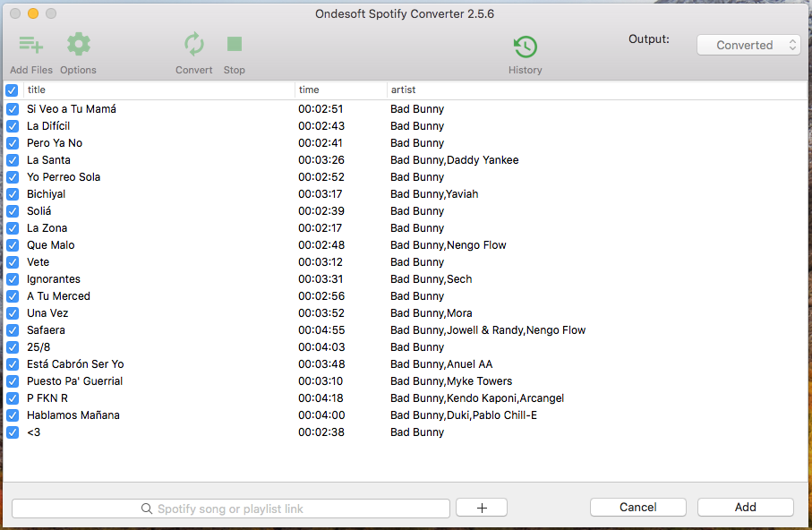Click the Cancel button

pyautogui.click(x=638, y=508)
